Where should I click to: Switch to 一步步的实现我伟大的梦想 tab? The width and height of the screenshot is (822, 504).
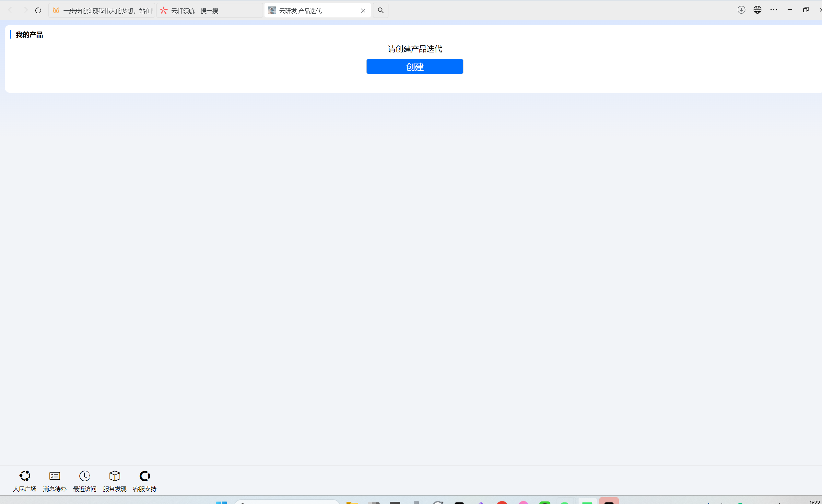(x=102, y=11)
